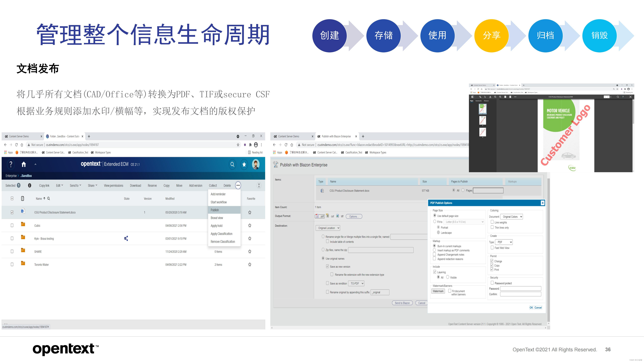
Task: Click the home icon in OpenText header
Action: [x=24, y=164]
